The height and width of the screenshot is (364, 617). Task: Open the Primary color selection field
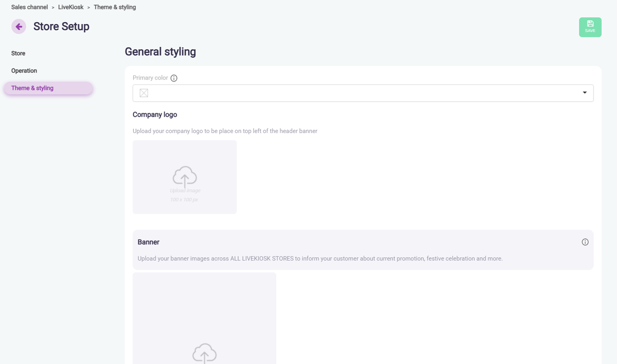pyautogui.click(x=362, y=93)
